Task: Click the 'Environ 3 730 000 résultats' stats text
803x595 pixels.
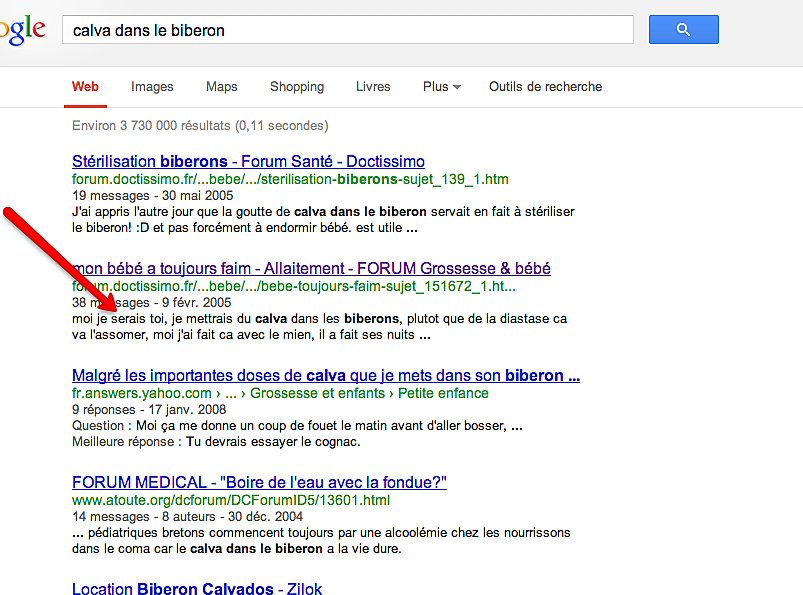Action: 200,125
